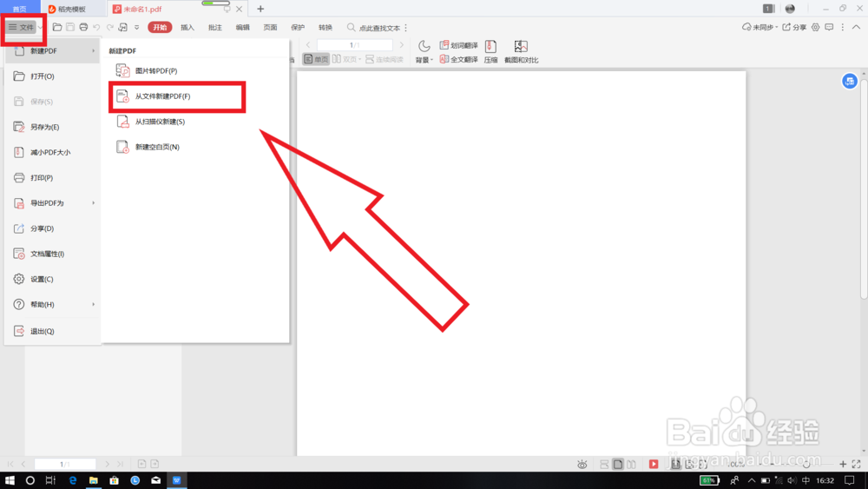868x489 pixels.
Task: Click the 压缩 compress tool
Action: tap(490, 52)
